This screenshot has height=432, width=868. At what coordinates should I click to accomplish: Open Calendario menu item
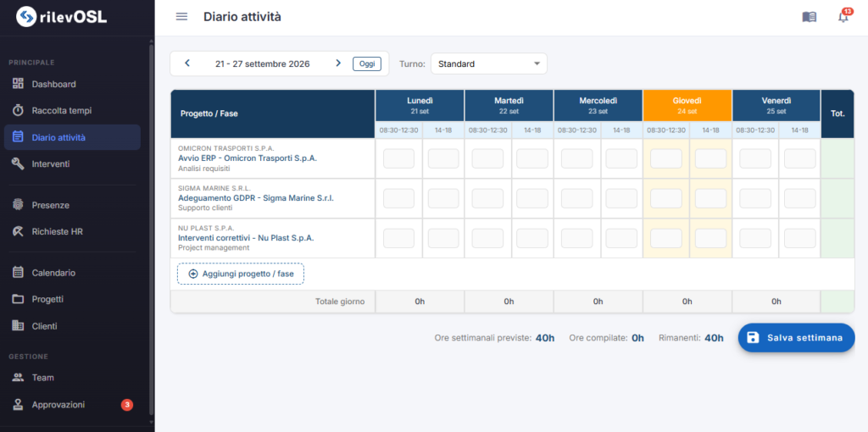click(72, 272)
